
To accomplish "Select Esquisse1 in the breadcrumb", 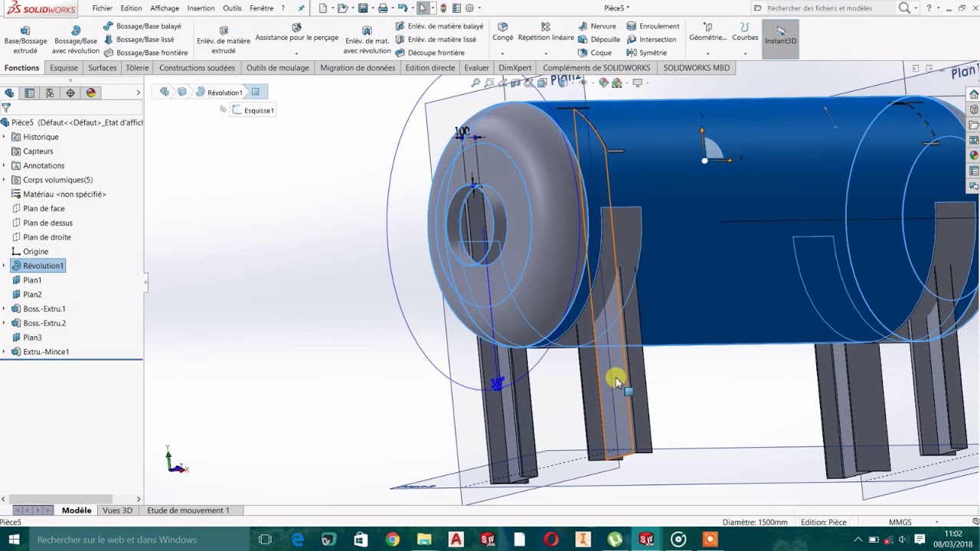I will point(253,110).
